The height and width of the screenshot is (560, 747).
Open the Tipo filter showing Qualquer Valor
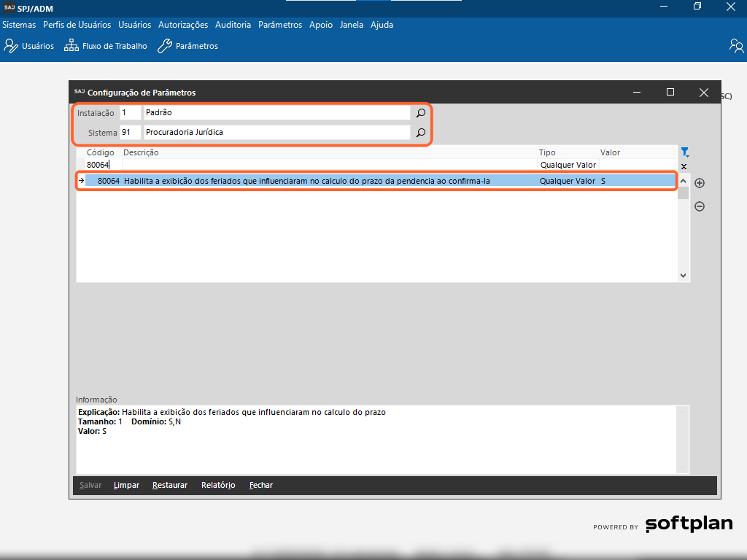coord(568,165)
